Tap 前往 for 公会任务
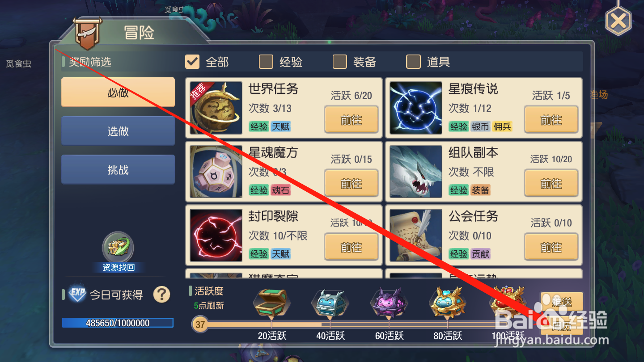The image size is (644, 362). (x=551, y=247)
